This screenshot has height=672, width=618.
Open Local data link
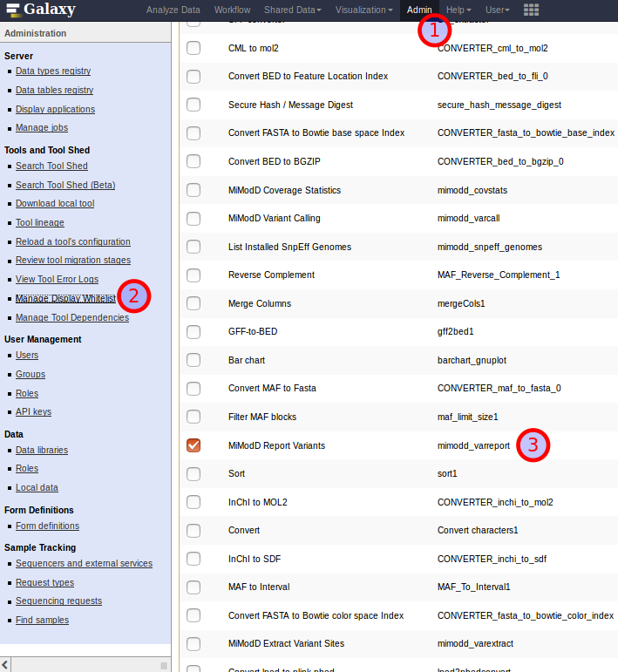pos(37,488)
